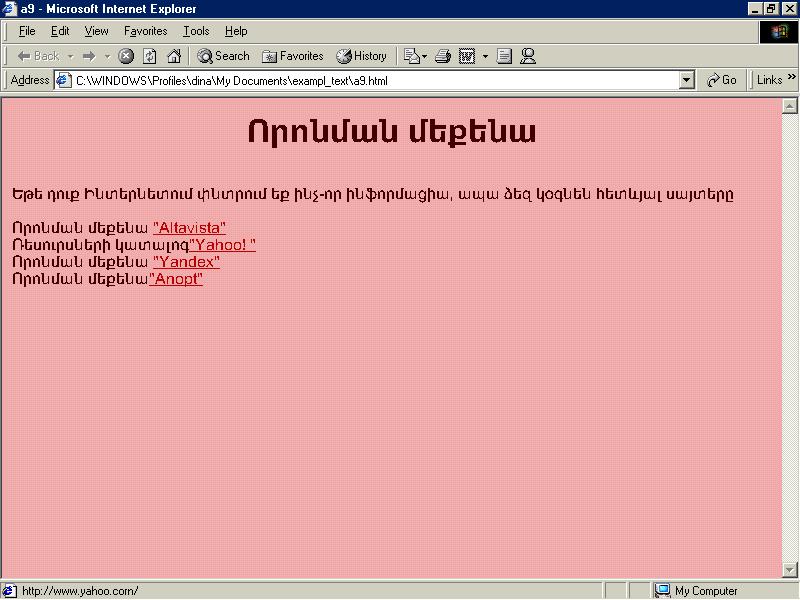Viewport: 800px width, 600px height.
Task: Click the Messenger icon in toolbar
Action: pos(528,56)
